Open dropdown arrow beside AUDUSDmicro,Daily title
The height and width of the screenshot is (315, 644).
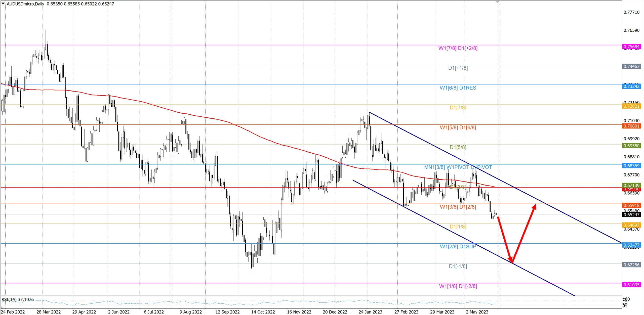(3, 4)
